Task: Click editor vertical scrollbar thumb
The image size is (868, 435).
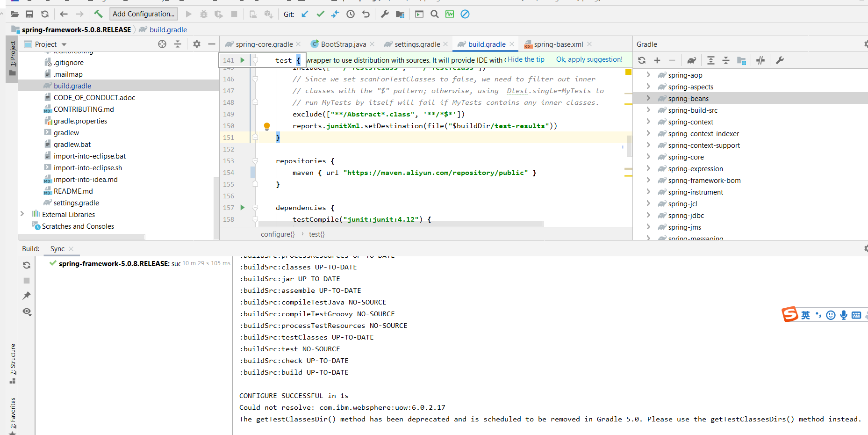Action: pos(629,146)
